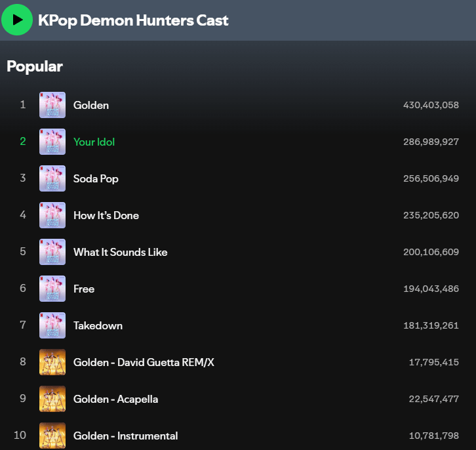Click the Golden - Acapella track name
476x450 pixels.
point(115,399)
